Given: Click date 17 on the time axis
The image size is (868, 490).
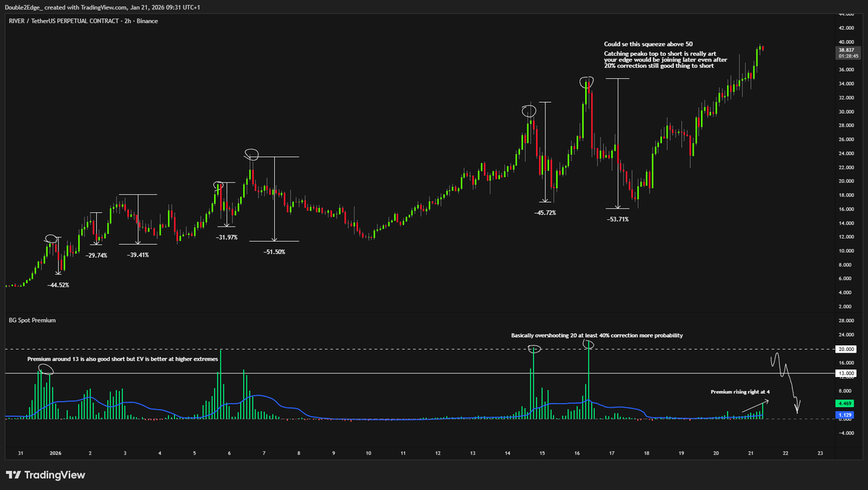Looking at the screenshot, I should pyautogui.click(x=612, y=453).
